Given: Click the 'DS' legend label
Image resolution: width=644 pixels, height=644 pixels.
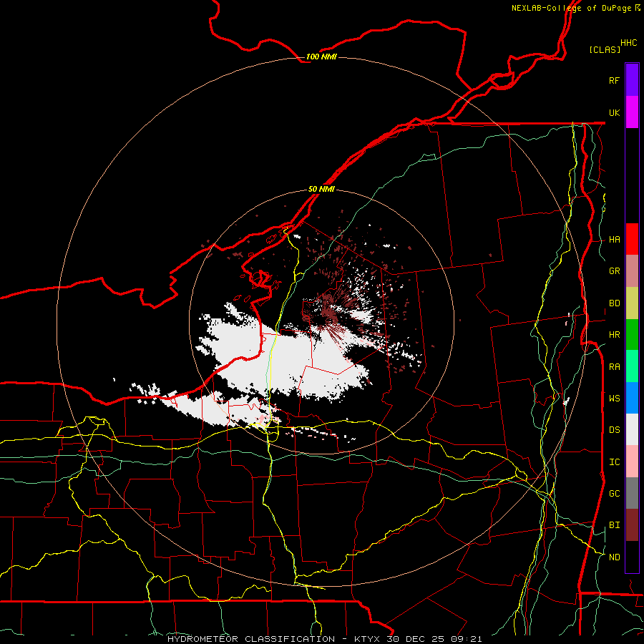Looking at the screenshot, I should click(x=614, y=430).
